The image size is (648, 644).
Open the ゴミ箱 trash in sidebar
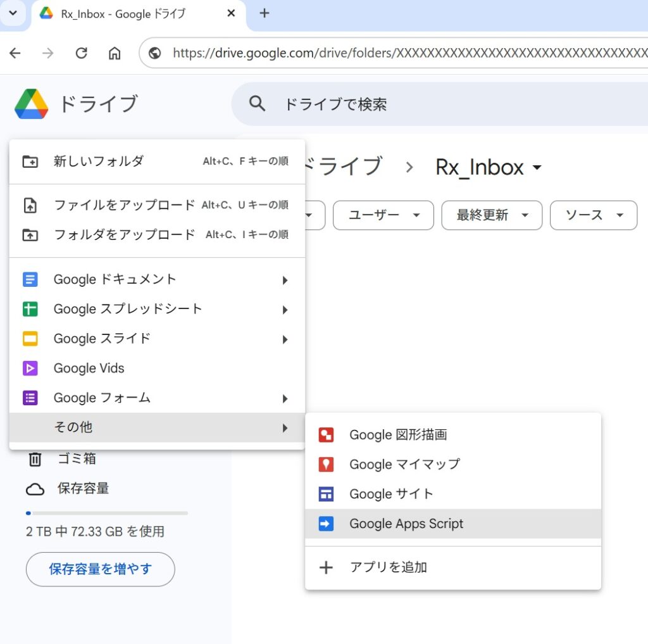pyautogui.click(x=76, y=458)
